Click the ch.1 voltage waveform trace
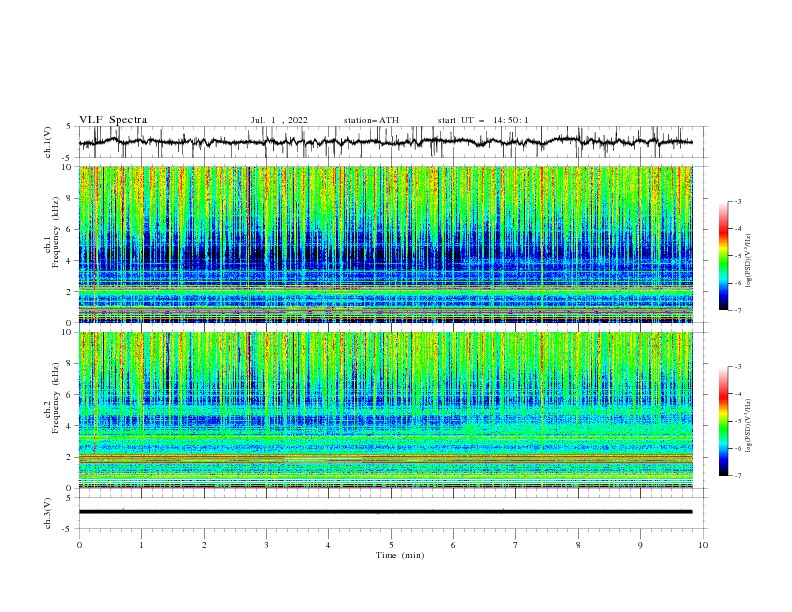 (385, 142)
